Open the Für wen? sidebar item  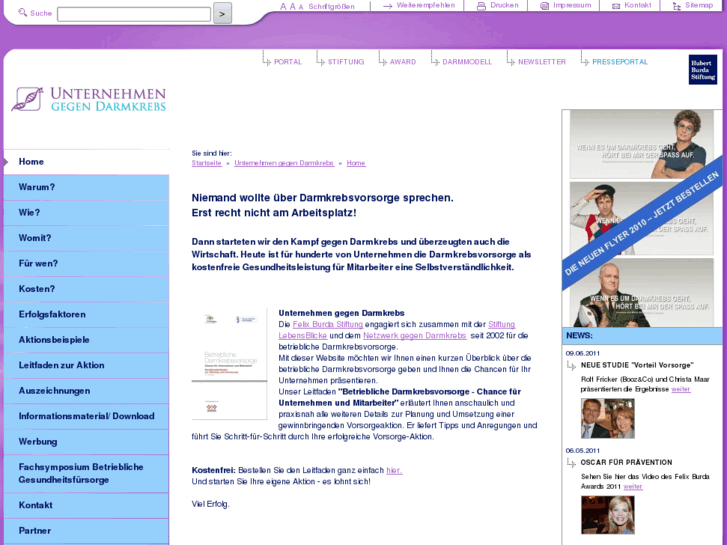click(x=86, y=264)
